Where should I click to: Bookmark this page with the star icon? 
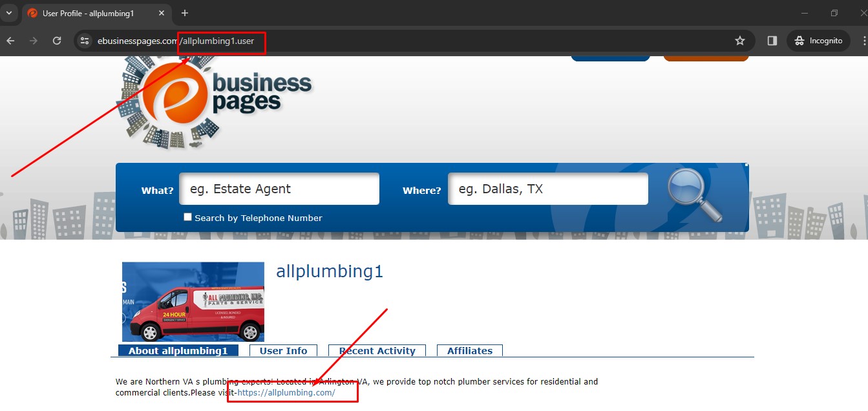coord(740,41)
